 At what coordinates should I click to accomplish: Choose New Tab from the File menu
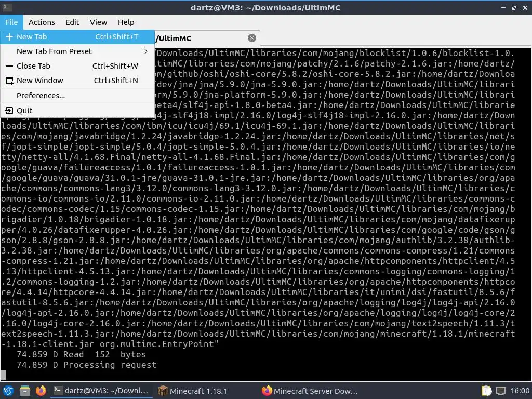click(77, 37)
